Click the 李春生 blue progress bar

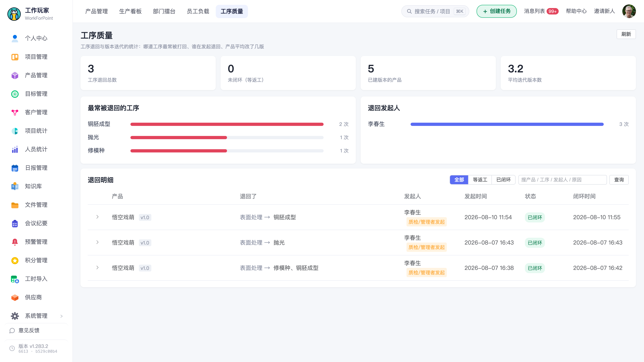click(x=507, y=124)
